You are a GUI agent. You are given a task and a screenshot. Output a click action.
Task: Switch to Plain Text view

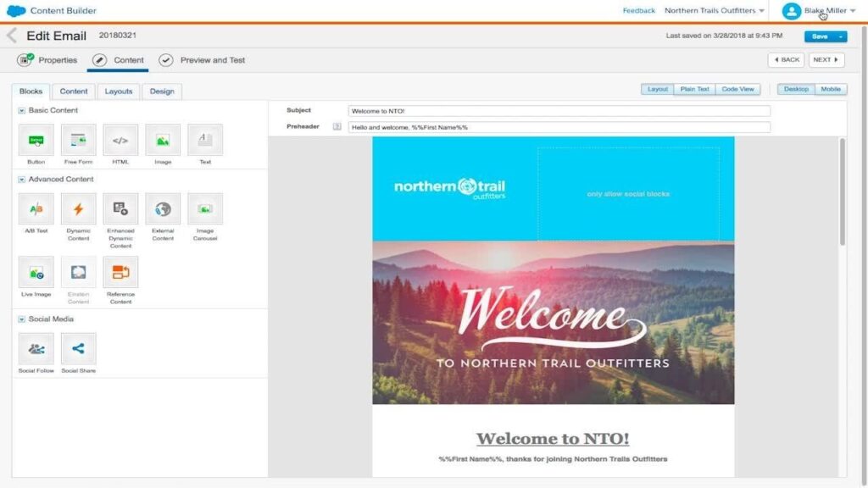(695, 89)
